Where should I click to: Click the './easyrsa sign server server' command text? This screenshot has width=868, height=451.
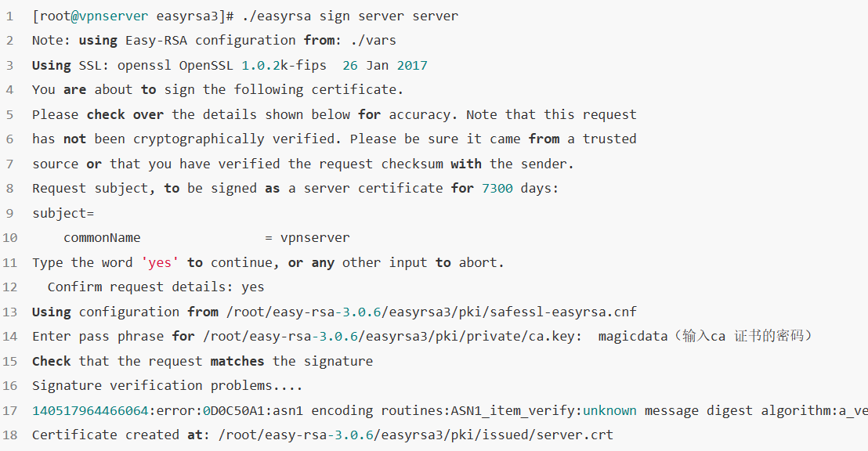coord(350,16)
